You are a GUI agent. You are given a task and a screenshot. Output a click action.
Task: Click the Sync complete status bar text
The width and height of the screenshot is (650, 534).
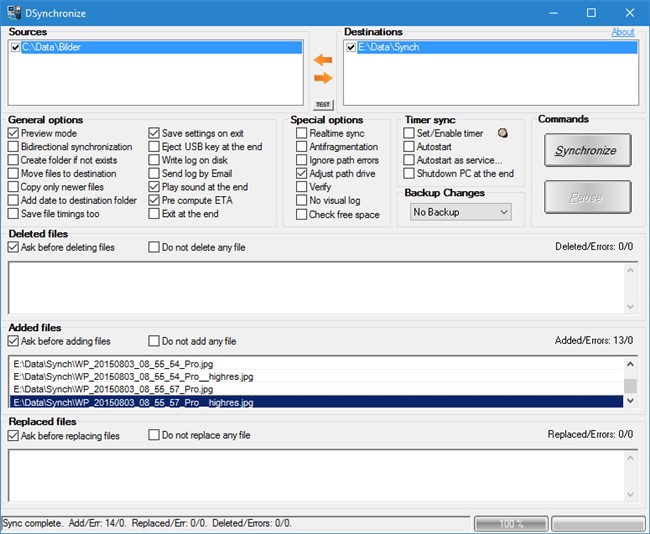pyautogui.click(x=147, y=523)
